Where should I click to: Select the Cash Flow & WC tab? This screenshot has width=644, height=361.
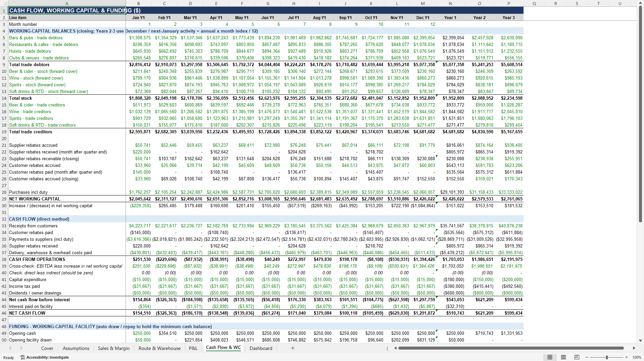click(x=223, y=348)
